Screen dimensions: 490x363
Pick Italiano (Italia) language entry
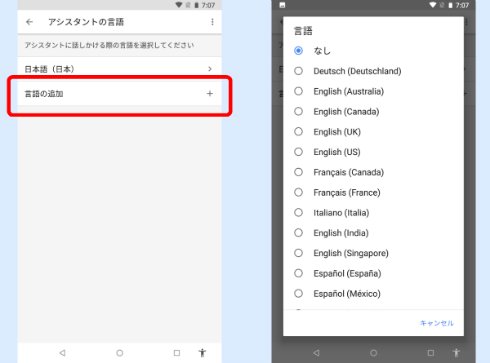click(x=341, y=213)
